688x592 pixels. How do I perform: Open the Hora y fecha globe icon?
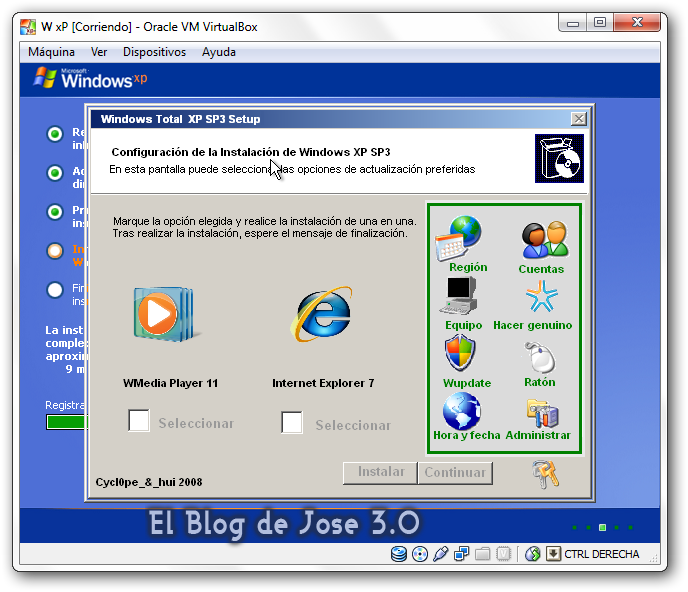click(x=462, y=411)
